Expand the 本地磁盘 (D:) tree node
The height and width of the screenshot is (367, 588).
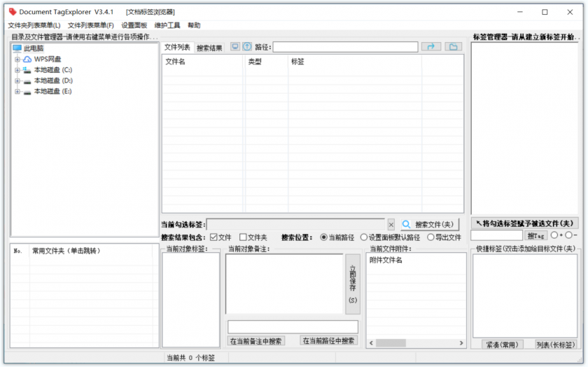(17, 81)
